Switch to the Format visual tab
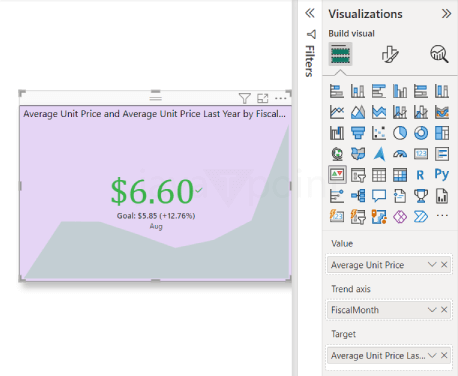The height and width of the screenshot is (376, 458). point(390,54)
